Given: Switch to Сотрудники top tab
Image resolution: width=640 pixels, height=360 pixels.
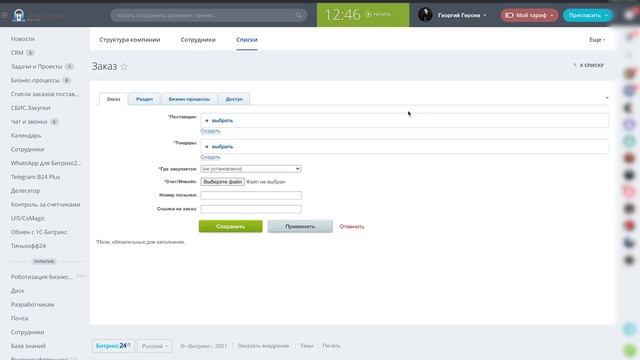Looking at the screenshot, I should point(198,40).
